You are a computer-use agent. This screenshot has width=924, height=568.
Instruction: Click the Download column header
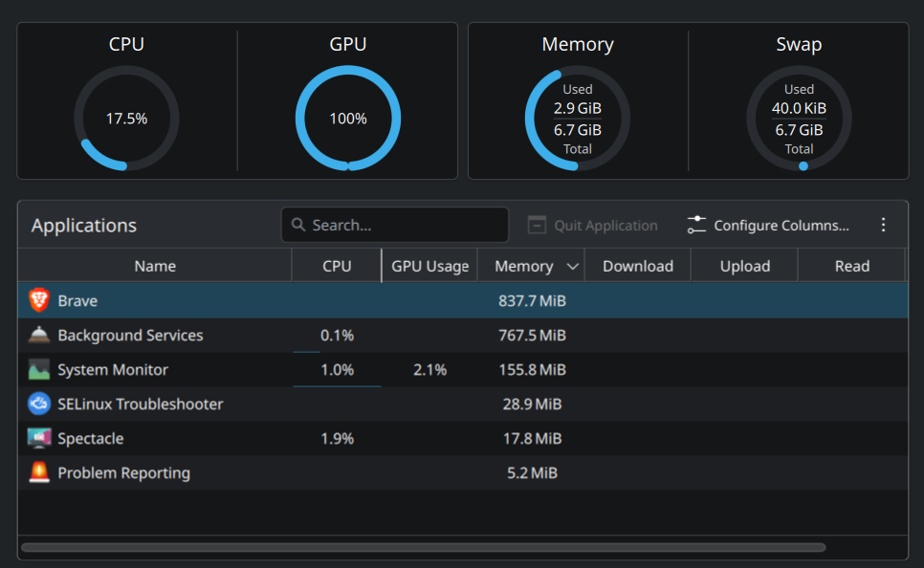coord(638,266)
